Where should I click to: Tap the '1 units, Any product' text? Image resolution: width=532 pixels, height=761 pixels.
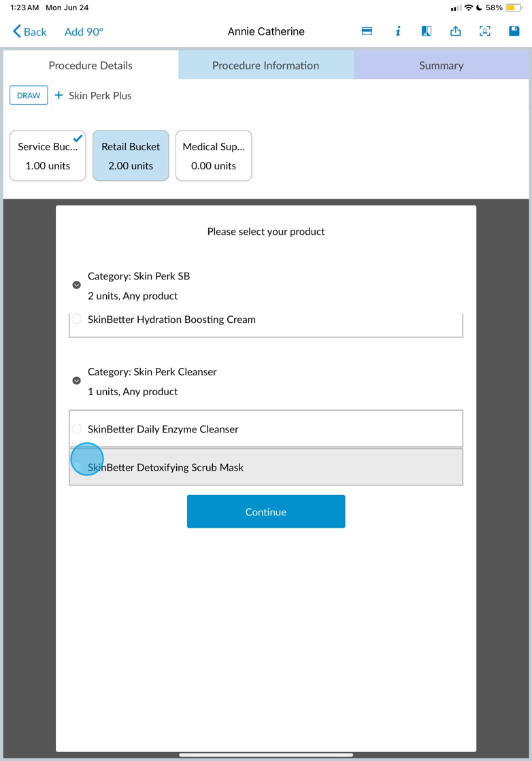pos(133,392)
